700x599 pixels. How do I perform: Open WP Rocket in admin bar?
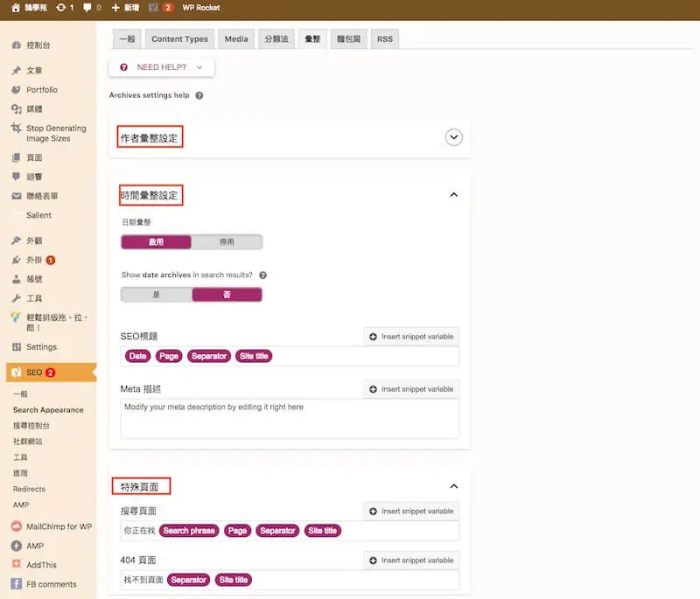point(201,8)
